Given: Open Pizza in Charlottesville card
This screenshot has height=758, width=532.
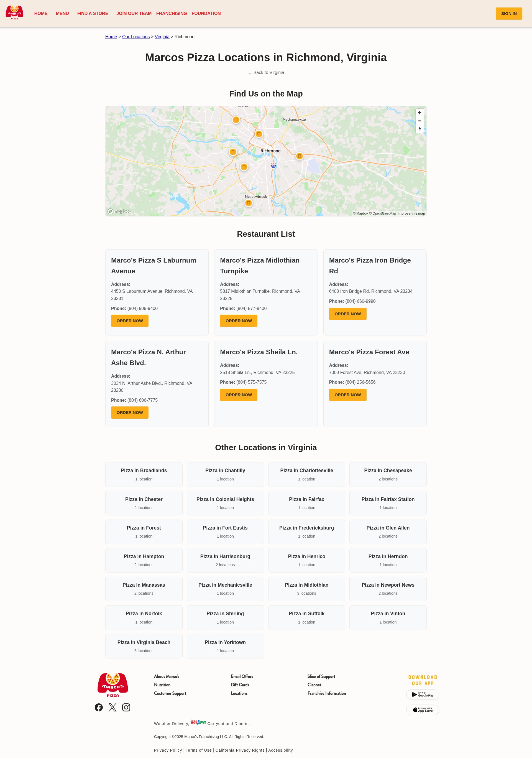Looking at the screenshot, I should click(x=307, y=474).
